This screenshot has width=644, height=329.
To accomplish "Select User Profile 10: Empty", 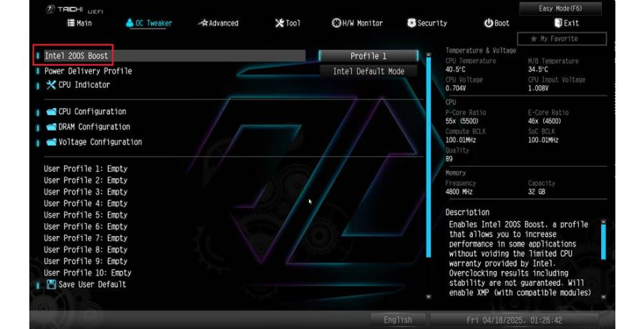I will (87, 272).
